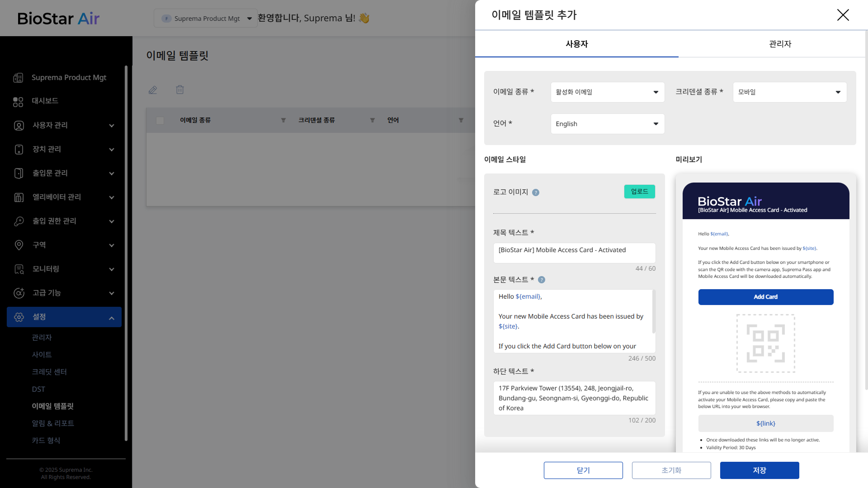Click the 본문 텍스트 box scrollbar
The height and width of the screenshot is (488, 868).
point(654,312)
